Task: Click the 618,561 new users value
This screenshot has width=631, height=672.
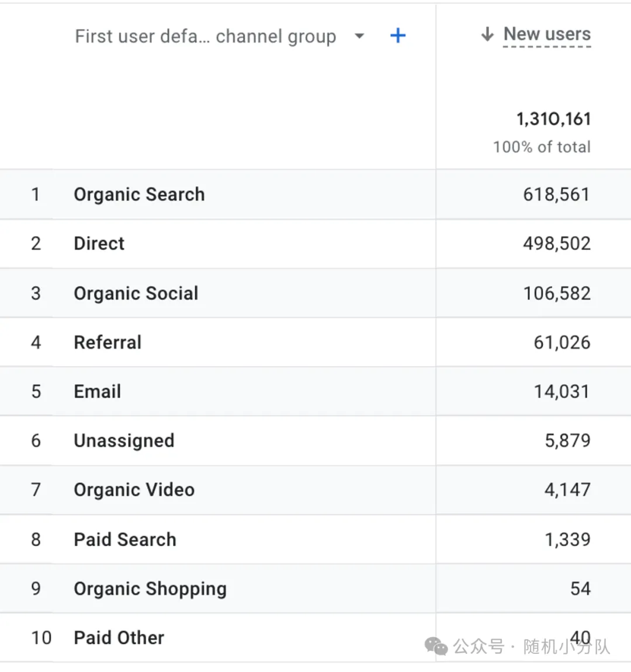Action: [x=556, y=194]
